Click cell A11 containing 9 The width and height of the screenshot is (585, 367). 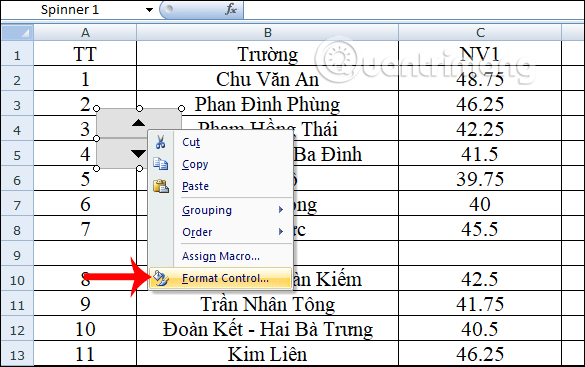[85, 303]
